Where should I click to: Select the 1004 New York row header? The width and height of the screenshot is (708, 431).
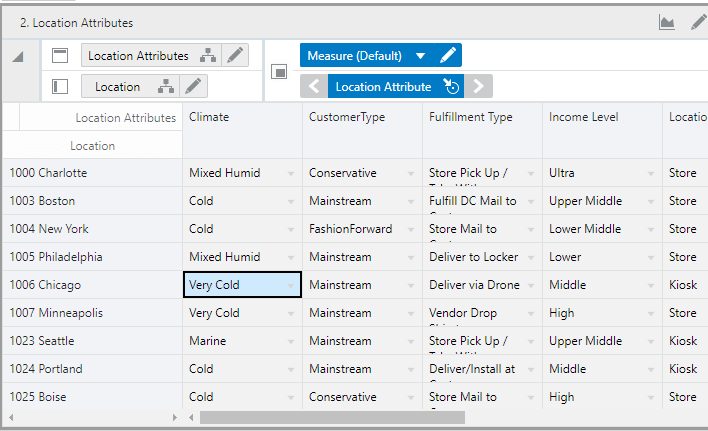(x=92, y=229)
